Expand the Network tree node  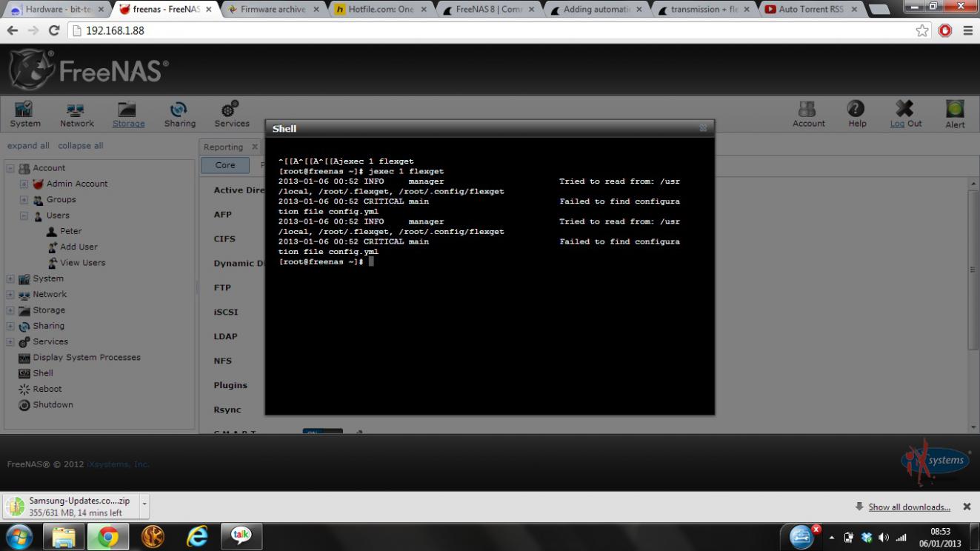[10, 294]
